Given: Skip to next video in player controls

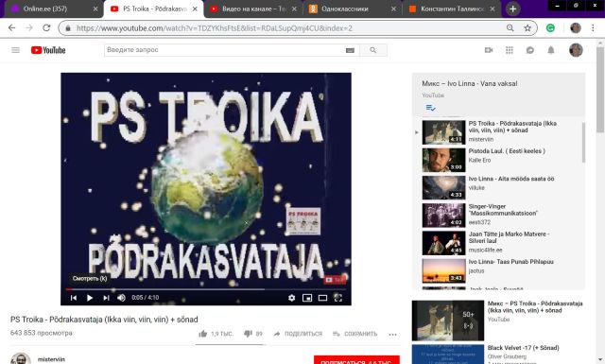Looking at the screenshot, I should pyautogui.click(x=106, y=298).
